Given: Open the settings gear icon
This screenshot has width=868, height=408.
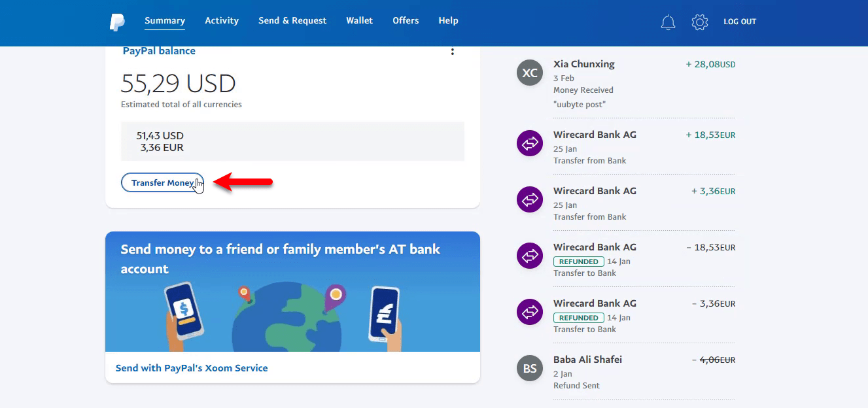Looking at the screenshot, I should 700,22.
